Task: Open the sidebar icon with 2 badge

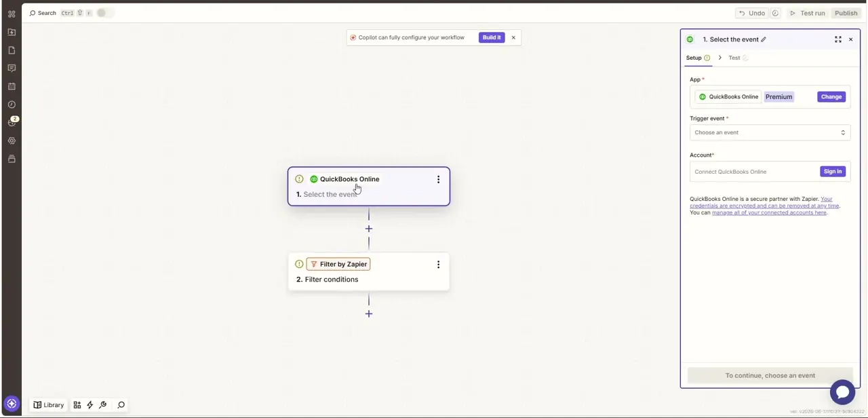Action: (x=12, y=122)
